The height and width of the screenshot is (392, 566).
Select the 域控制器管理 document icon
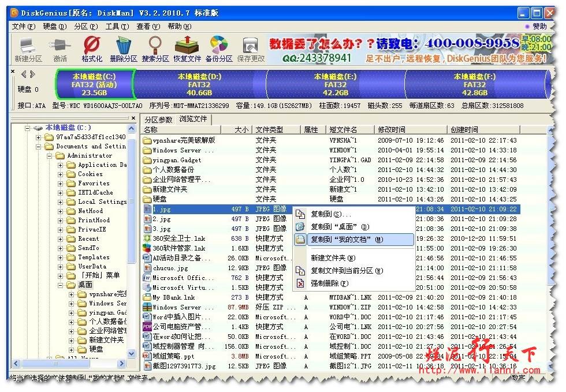[x=147, y=346]
